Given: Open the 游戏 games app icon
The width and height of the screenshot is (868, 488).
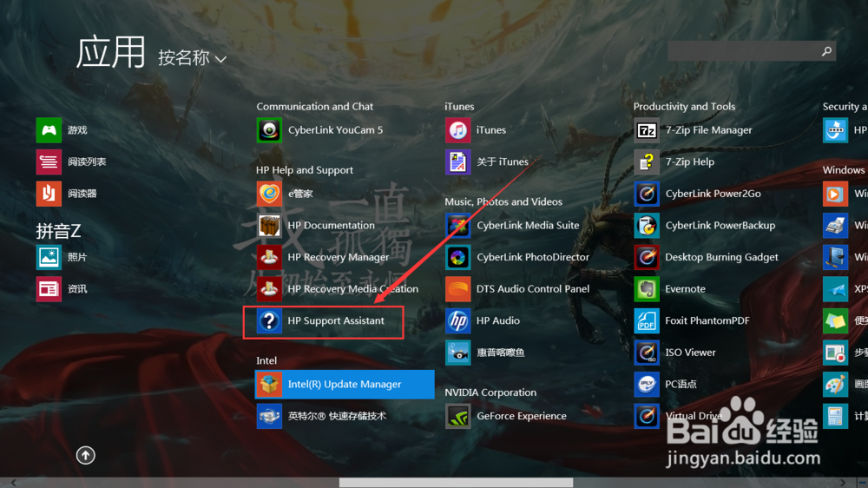Looking at the screenshot, I should click(x=49, y=130).
